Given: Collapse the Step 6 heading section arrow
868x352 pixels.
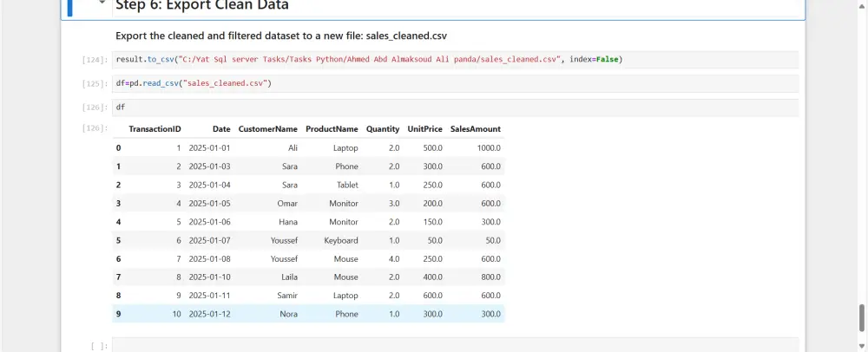Looking at the screenshot, I should pyautogui.click(x=102, y=3).
